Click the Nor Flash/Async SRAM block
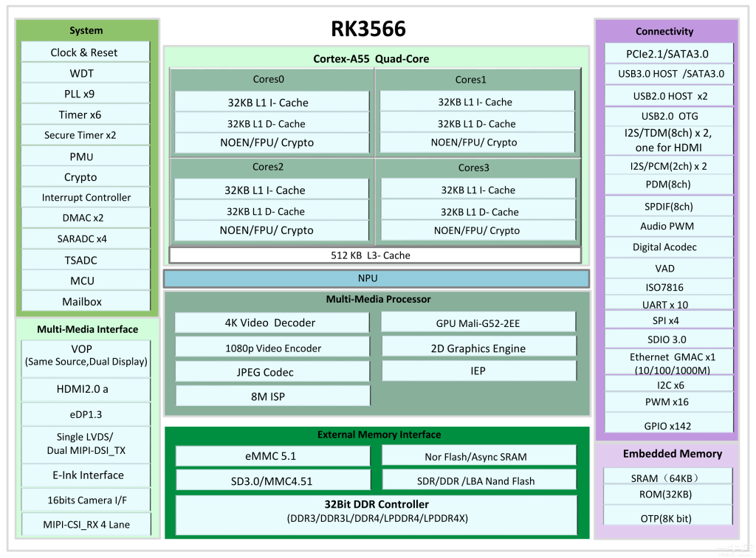The width and height of the screenshot is (756, 558). coord(478,456)
